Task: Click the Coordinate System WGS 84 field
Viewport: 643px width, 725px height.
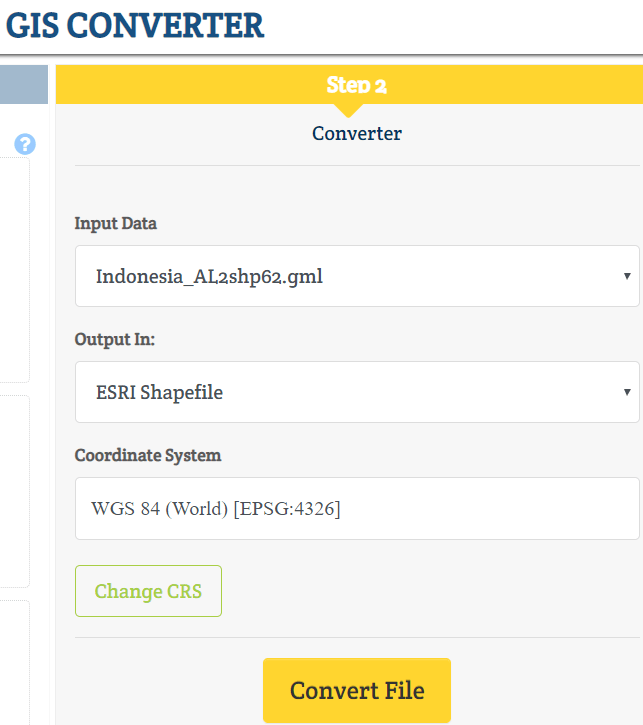Action: [357, 509]
